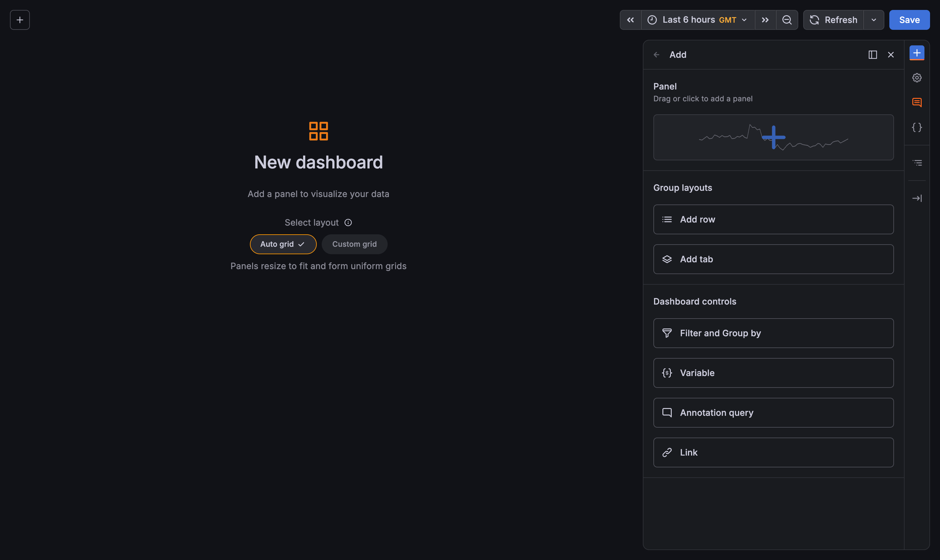Click the orange dashboard grid icon
Viewport: 940px width, 560px height.
(319, 131)
